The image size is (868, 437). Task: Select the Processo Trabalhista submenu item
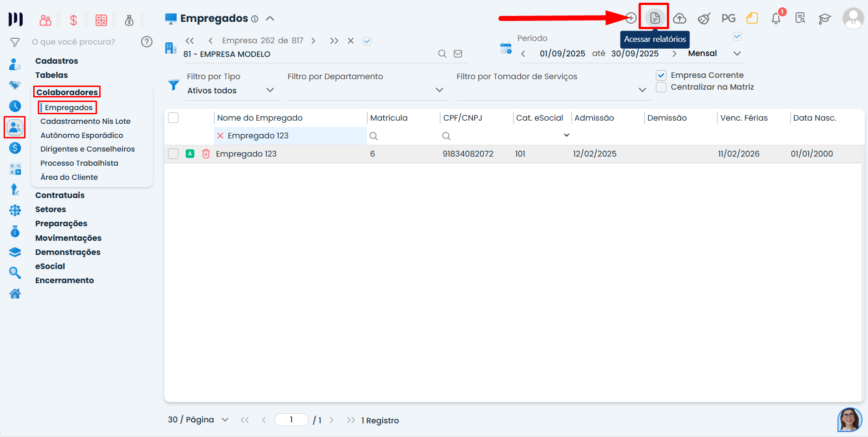(79, 163)
